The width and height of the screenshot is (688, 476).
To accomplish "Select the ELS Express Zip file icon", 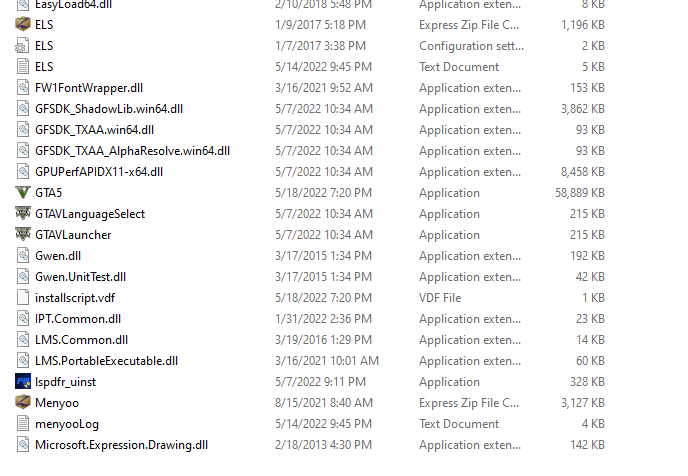I will coord(23,25).
